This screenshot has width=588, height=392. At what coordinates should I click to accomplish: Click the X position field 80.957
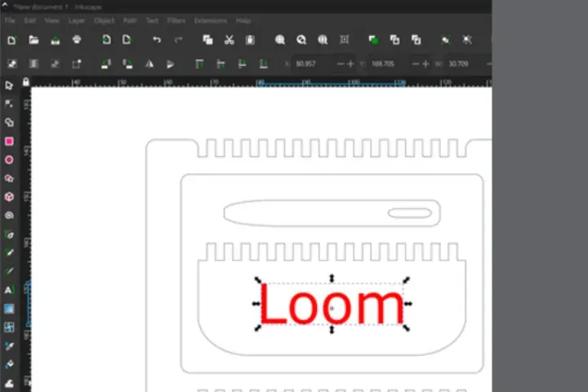[x=314, y=64]
